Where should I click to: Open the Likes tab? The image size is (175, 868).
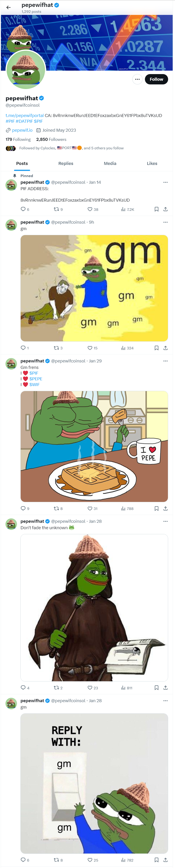(x=152, y=163)
